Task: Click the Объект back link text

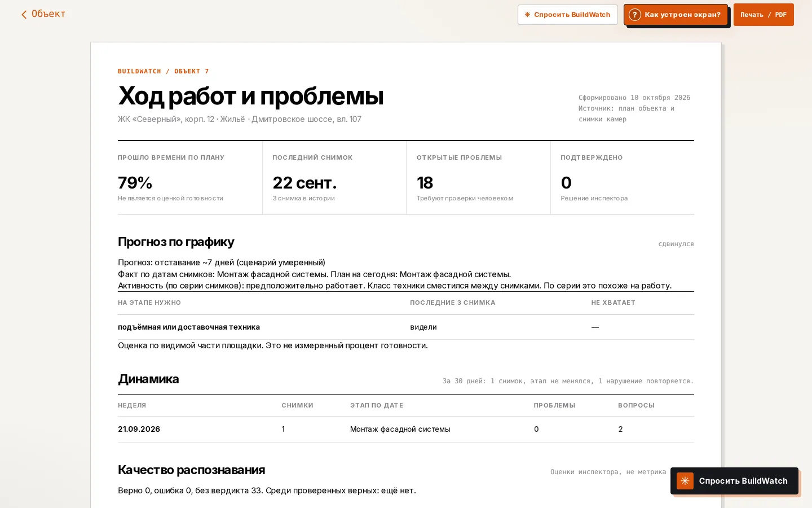Action: [x=48, y=14]
